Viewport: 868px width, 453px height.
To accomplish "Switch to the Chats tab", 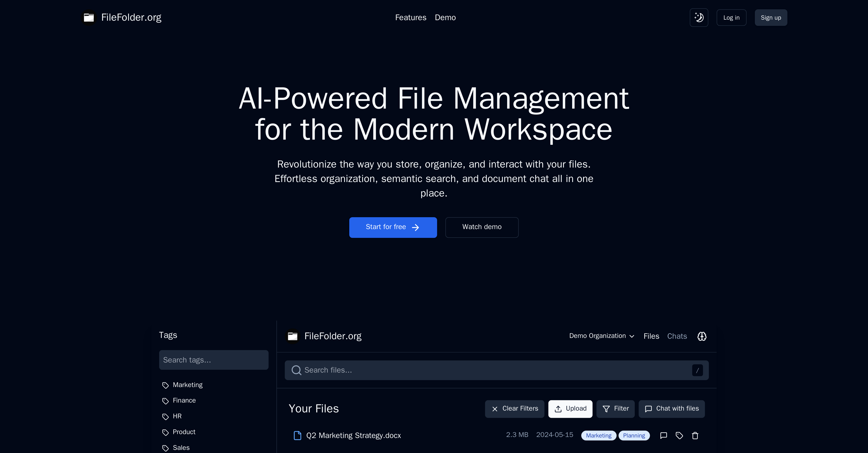I will point(677,336).
